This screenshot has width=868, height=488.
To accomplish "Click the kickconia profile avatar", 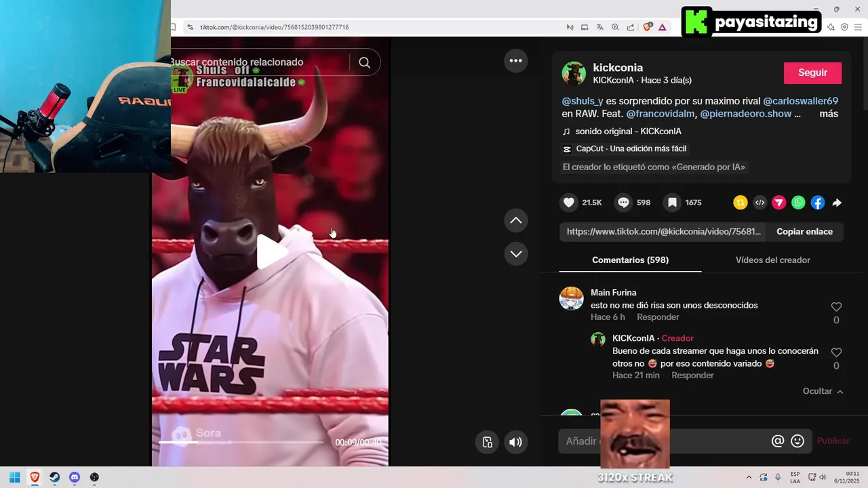I will (574, 73).
